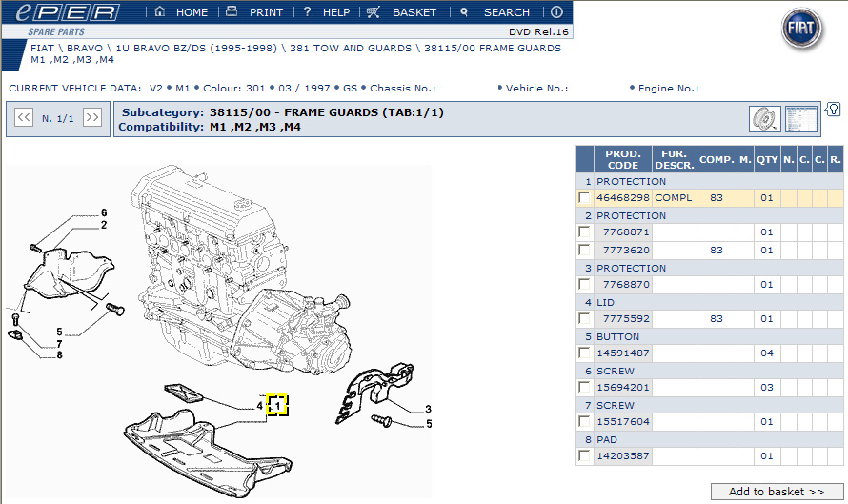Click the home house icon
This screenshot has width=848, height=504.
point(159,11)
